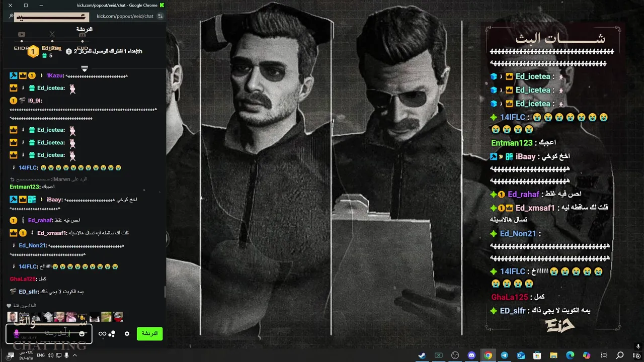Click the Kick logo in title bar
The width and height of the screenshot is (644, 362).
[x=162, y=5]
